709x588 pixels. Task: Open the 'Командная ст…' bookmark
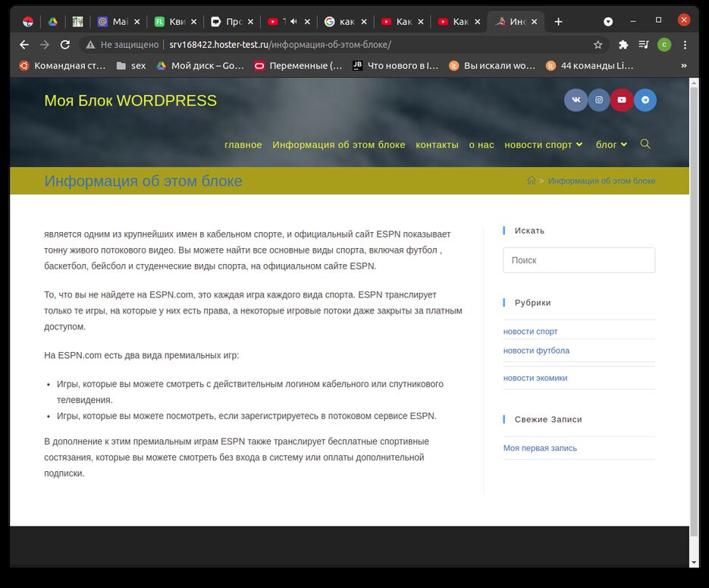click(x=62, y=65)
